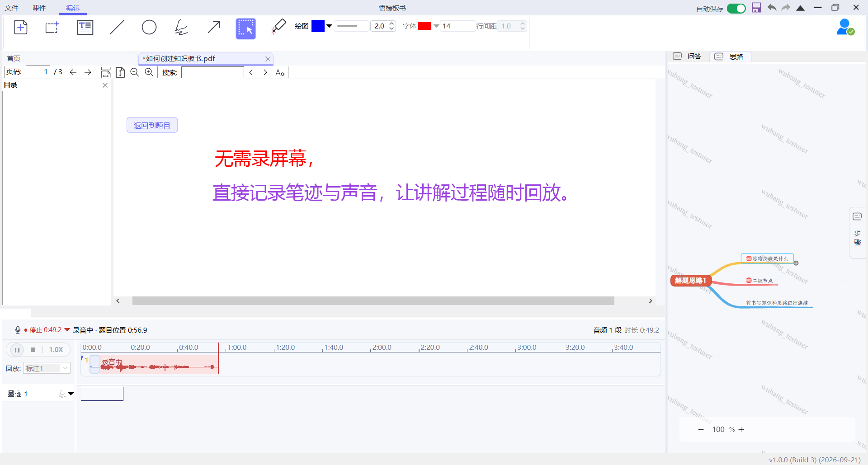The width and height of the screenshot is (868, 465).
Task: Open the drawing color dropdown arrow
Action: click(330, 26)
